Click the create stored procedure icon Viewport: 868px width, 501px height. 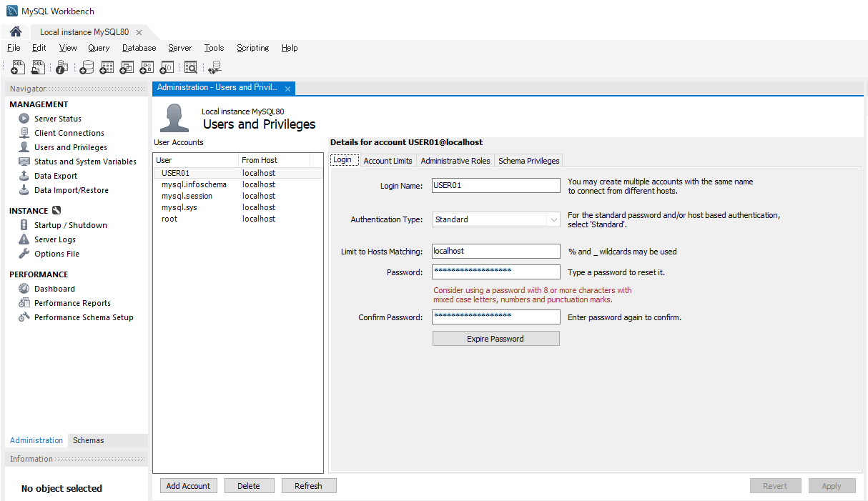pyautogui.click(x=147, y=67)
